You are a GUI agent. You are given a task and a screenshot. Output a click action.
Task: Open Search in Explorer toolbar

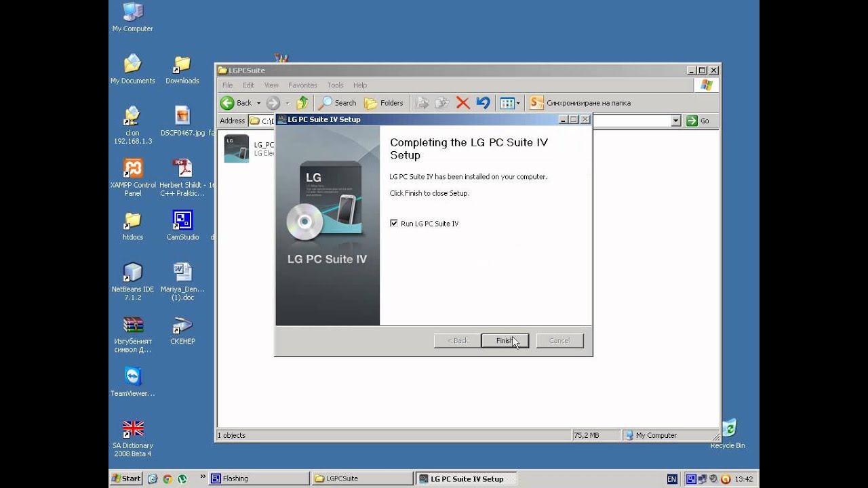338,103
